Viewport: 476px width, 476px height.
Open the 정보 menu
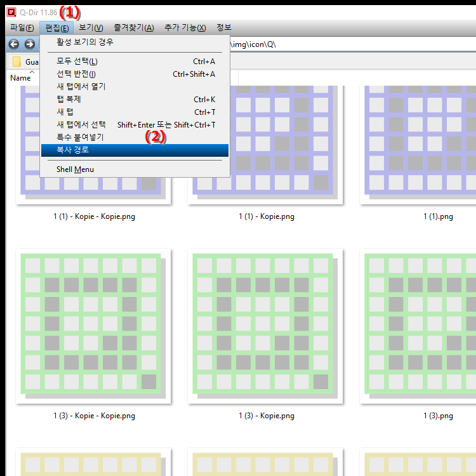pyautogui.click(x=223, y=28)
